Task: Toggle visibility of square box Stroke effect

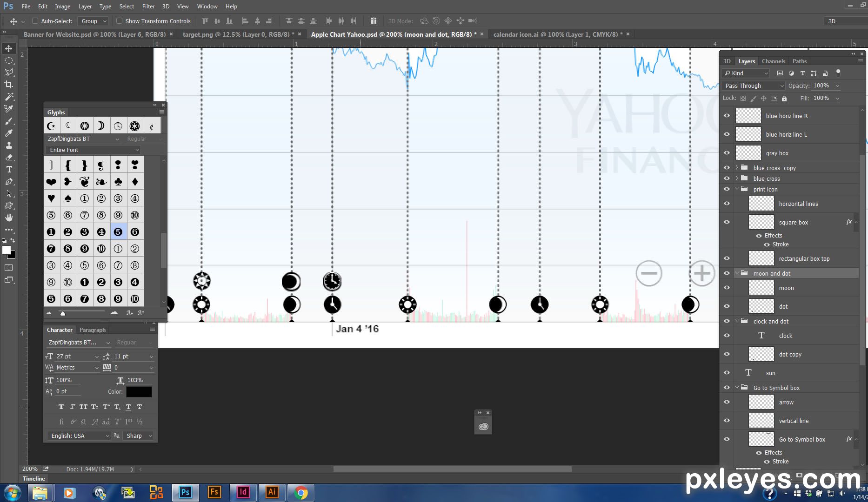Action: pos(767,244)
